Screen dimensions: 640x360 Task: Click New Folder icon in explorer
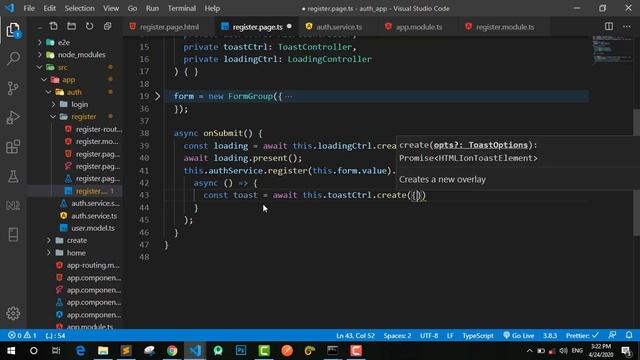point(71,27)
